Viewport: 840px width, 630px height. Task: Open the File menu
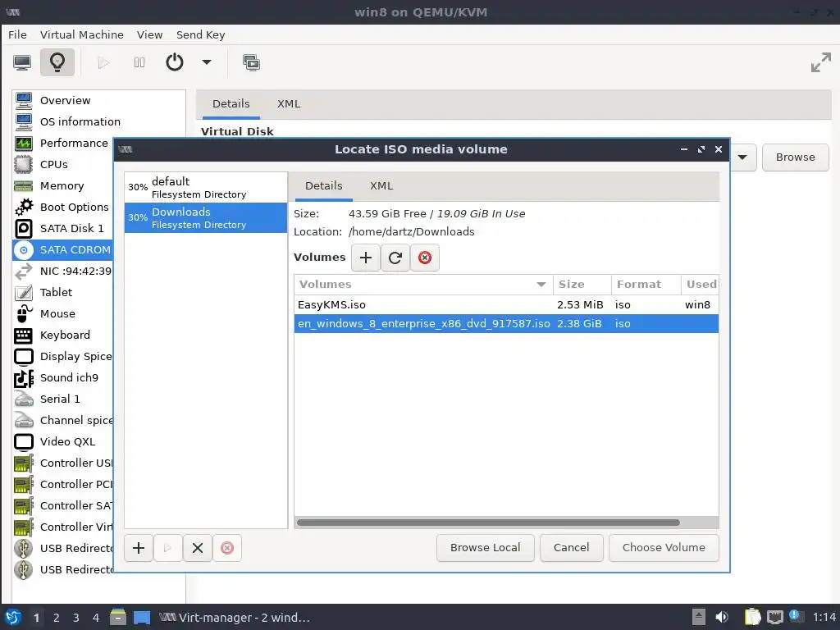coord(17,34)
